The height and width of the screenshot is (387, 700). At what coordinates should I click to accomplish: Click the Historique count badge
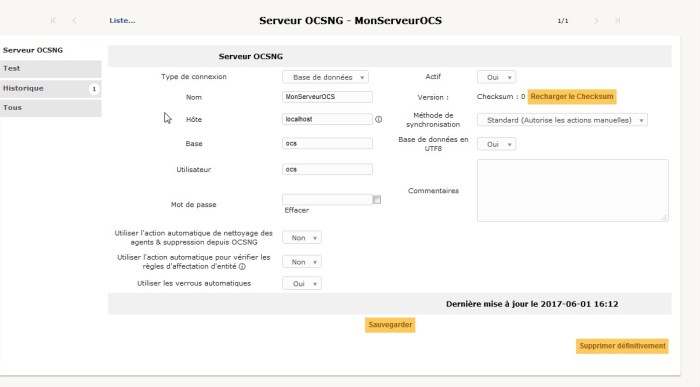(94, 89)
